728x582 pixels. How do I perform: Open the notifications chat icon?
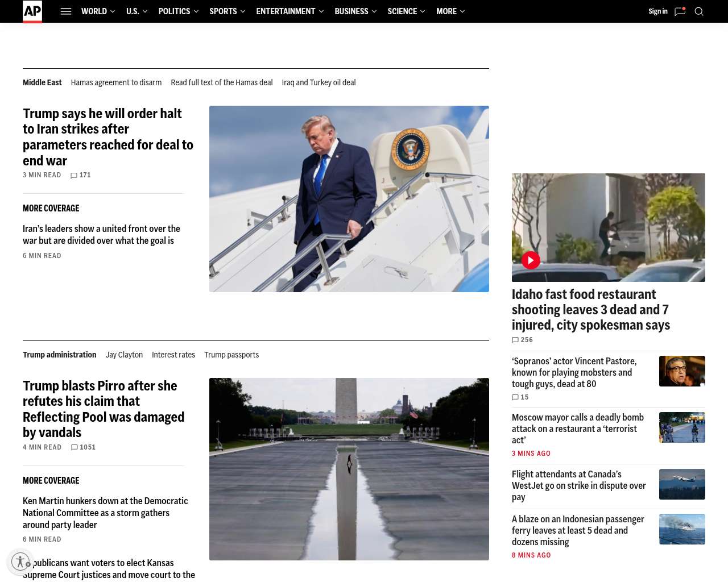[x=680, y=11]
